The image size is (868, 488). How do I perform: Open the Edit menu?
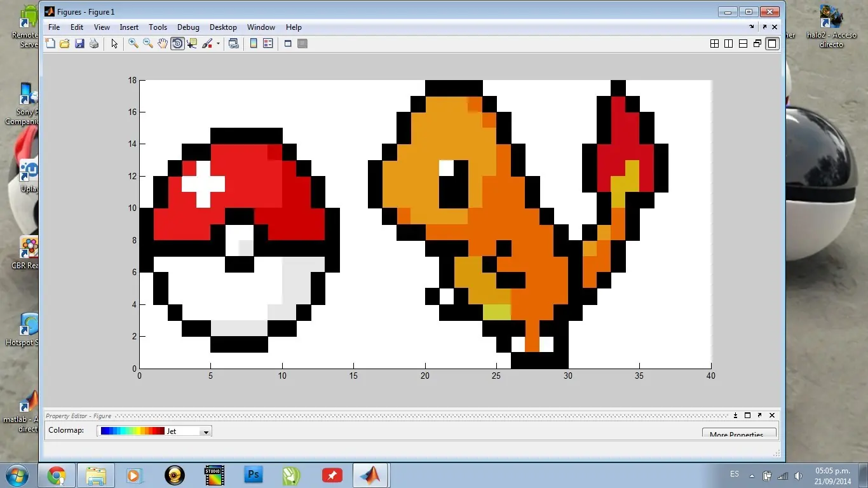point(77,27)
